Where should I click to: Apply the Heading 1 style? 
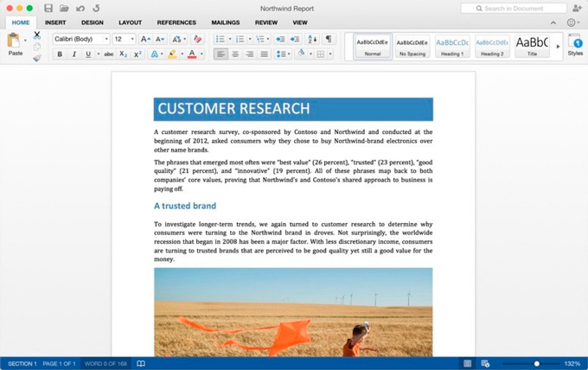[452, 46]
